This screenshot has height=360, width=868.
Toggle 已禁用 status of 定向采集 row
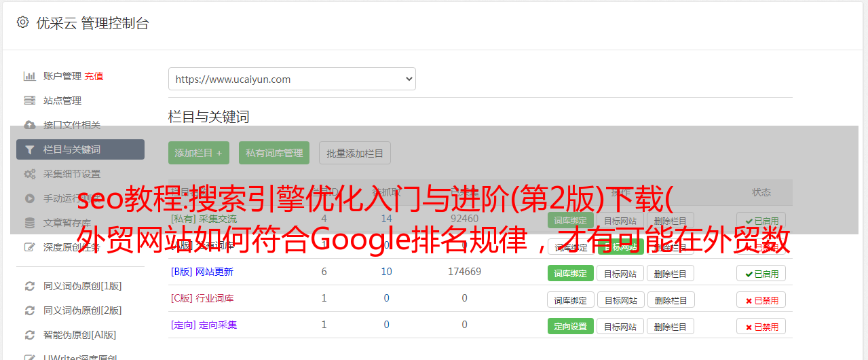761,326
